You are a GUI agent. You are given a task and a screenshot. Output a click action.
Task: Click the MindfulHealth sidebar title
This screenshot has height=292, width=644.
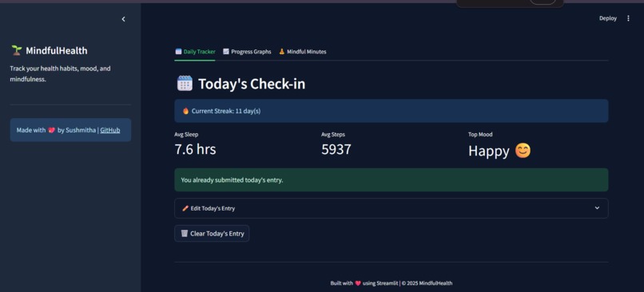pos(56,50)
